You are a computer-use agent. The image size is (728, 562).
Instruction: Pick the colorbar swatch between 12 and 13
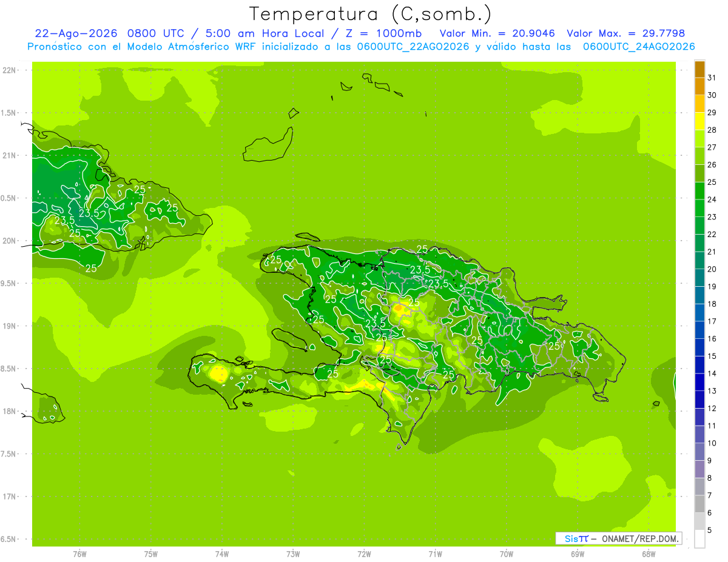click(699, 400)
